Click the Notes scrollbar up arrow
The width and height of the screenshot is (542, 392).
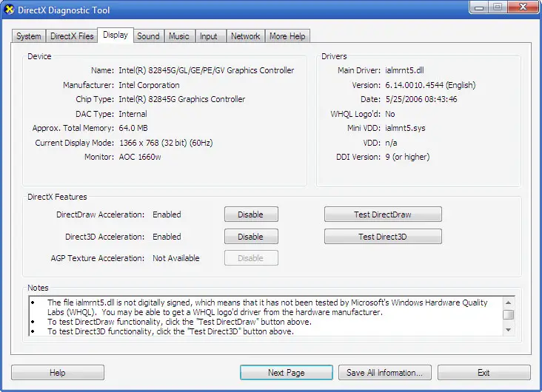(x=508, y=303)
